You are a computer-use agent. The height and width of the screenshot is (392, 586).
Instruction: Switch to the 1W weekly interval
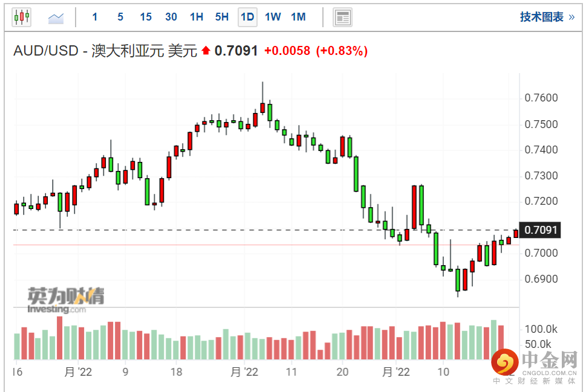tap(273, 17)
